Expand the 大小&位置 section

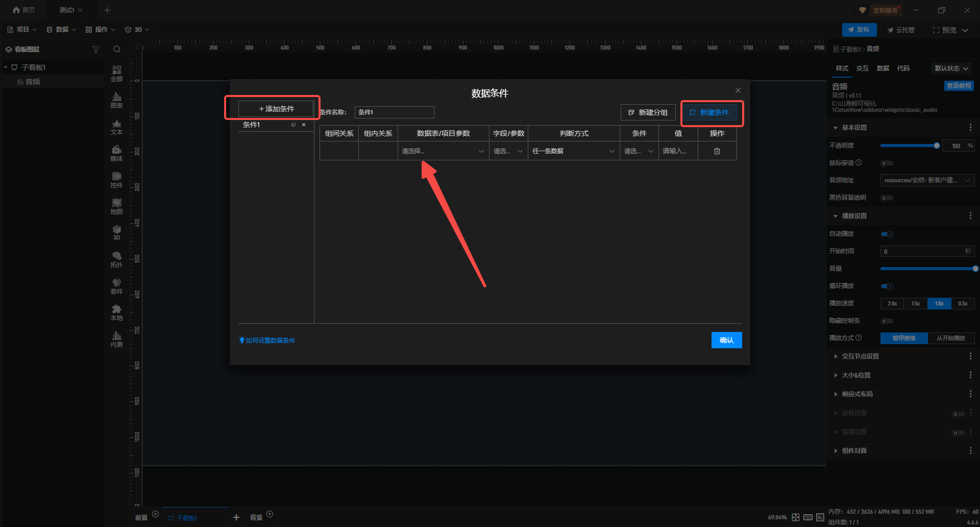[856, 375]
